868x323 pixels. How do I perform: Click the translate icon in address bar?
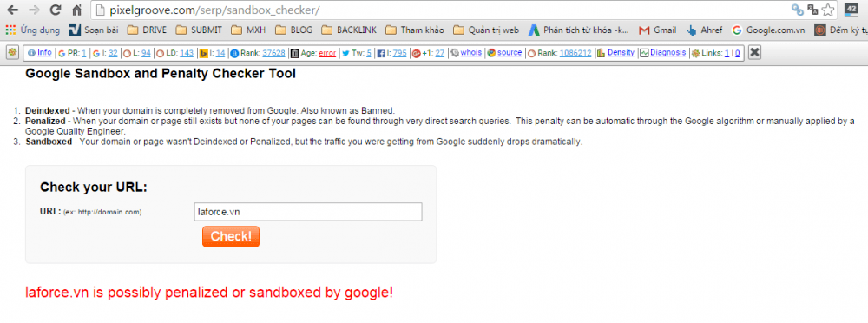pos(813,10)
